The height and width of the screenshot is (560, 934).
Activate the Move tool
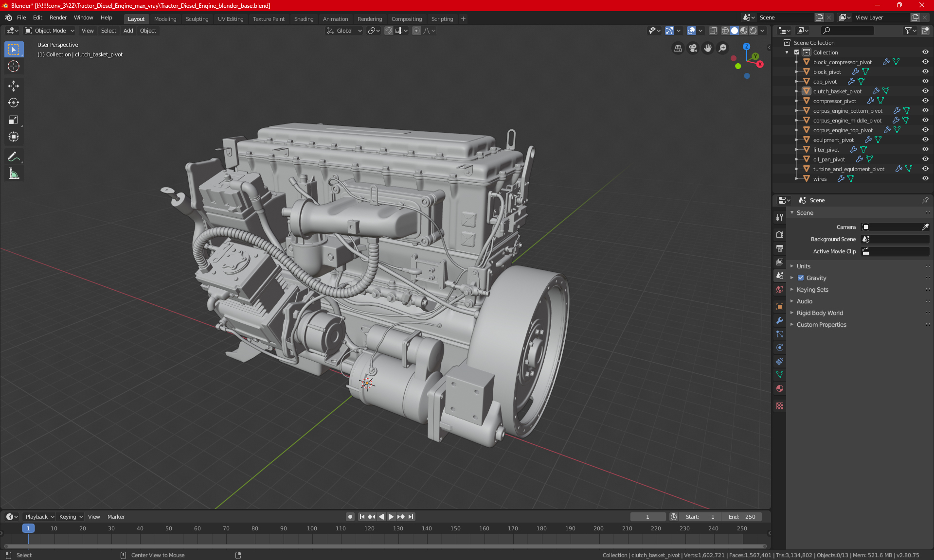coord(14,86)
